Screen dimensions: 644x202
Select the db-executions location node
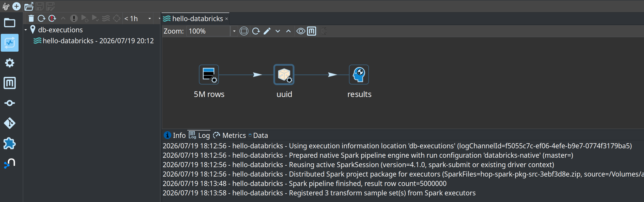(x=56, y=30)
